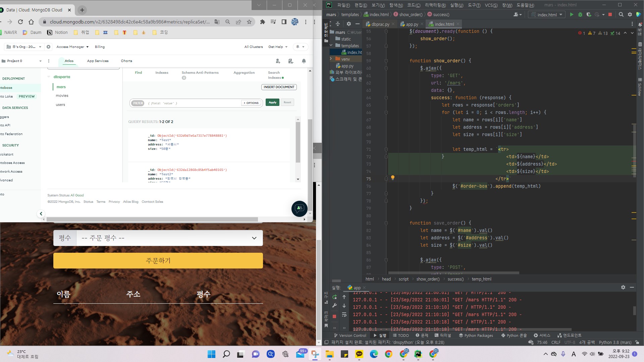Toggle soft-wrap in the Run panel

[x=344, y=314]
